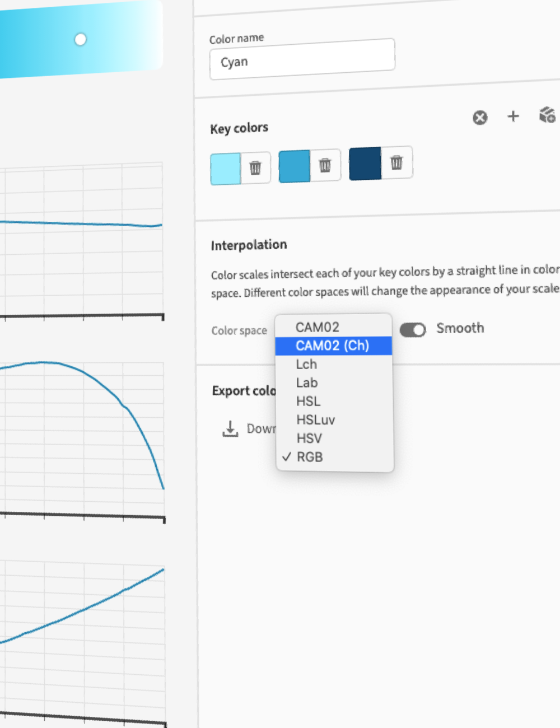Viewport: 560px width, 728px height.
Task: Pick the Lab color space option
Action: [307, 383]
